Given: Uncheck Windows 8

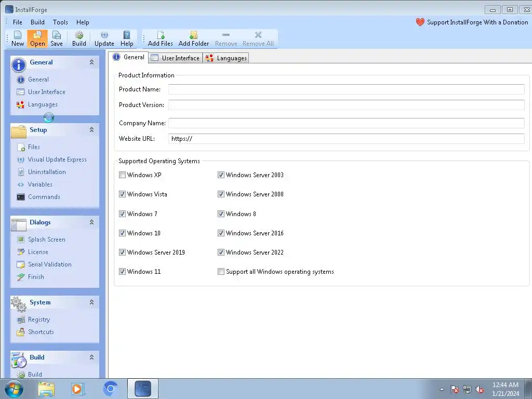Looking at the screenshot, I should tap(221, 214).
